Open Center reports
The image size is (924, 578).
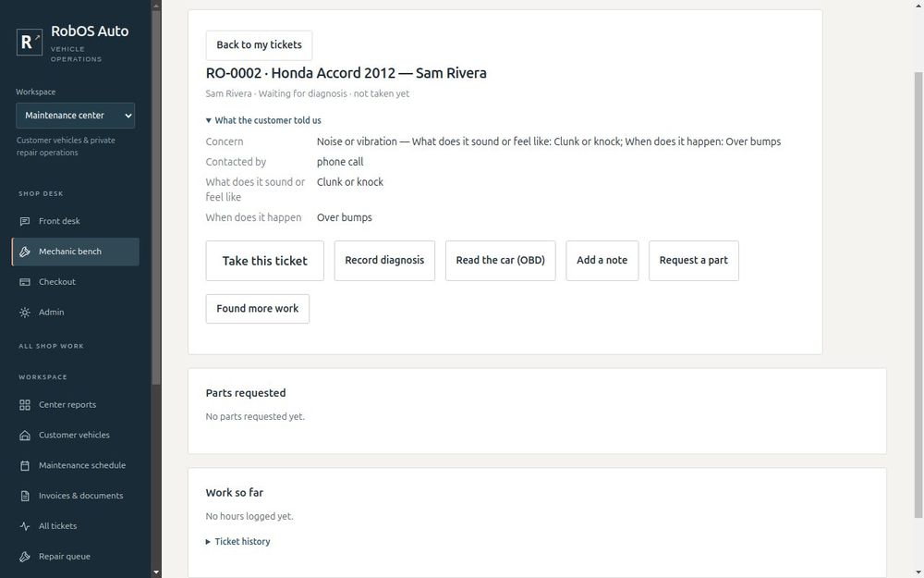tap(76, 405)
